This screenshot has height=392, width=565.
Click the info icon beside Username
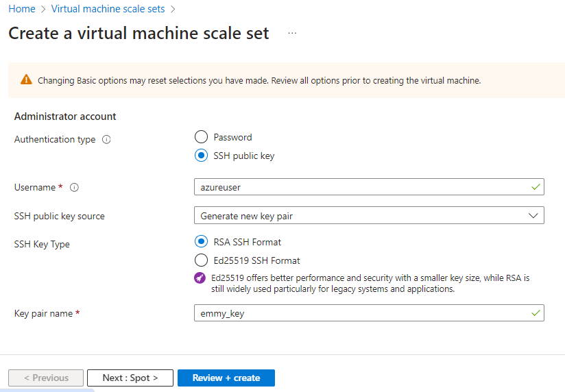(74, 187)
